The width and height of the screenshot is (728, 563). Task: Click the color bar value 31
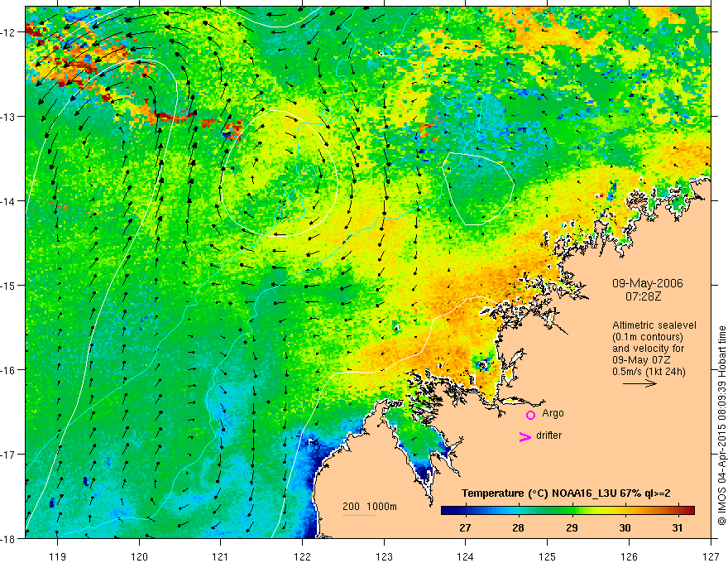pos(678,527)
